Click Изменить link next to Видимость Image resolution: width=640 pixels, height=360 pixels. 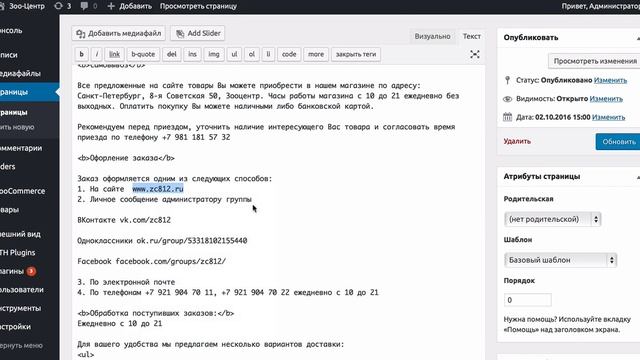pos(606,99)
